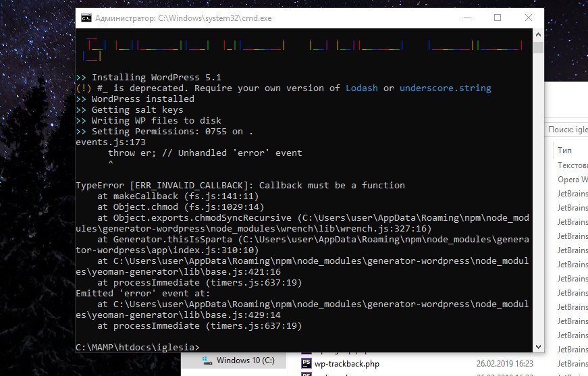Click the Opera type entry in the Тип column
The width and height of the screenshot is (588, 376).
click(x=572, y=180)
